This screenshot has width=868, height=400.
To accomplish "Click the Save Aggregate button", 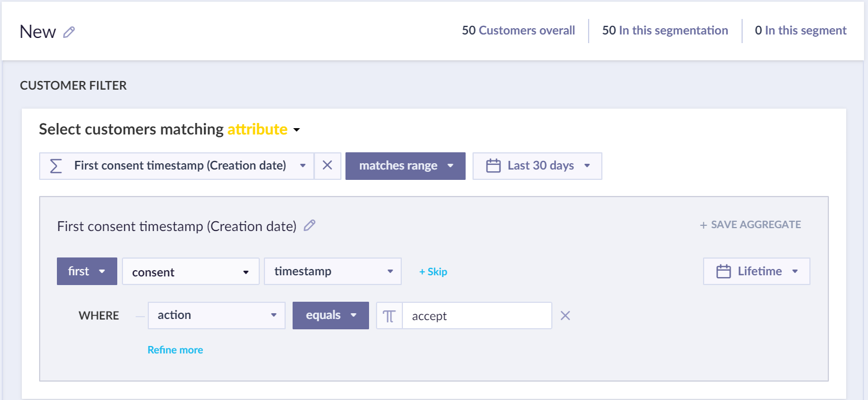I will [750, 225].
